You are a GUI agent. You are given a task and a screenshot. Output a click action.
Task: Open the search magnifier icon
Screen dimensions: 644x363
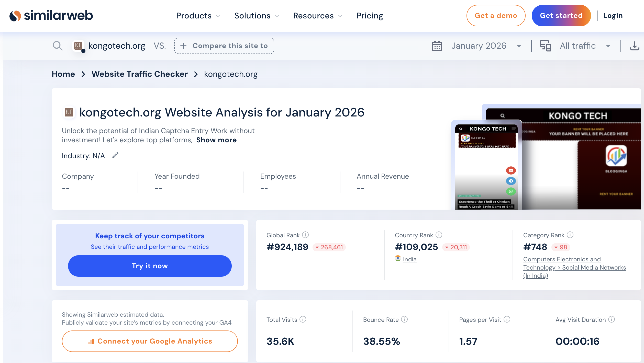click(x=58, y=46)
